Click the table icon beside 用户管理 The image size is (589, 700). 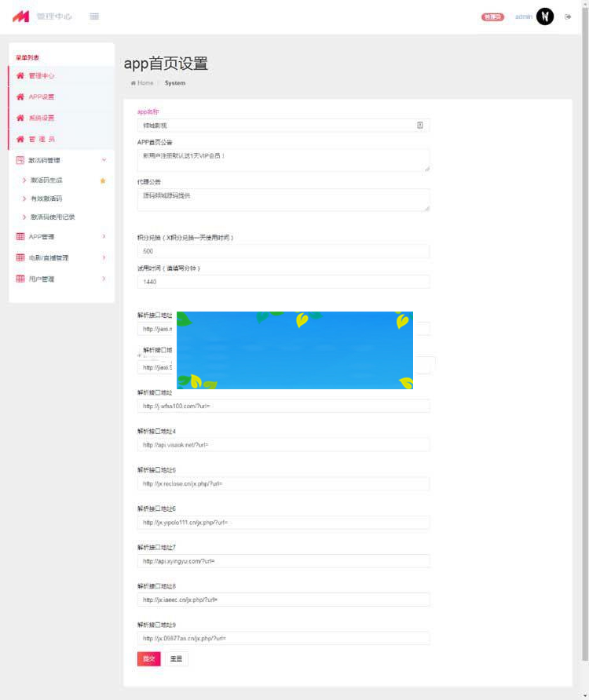click(20, 279)
